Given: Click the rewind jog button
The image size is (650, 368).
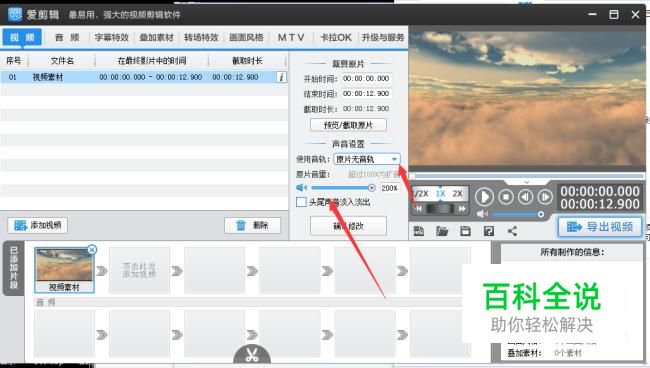Looking at the screenshot, I should [x=419, y=209].
